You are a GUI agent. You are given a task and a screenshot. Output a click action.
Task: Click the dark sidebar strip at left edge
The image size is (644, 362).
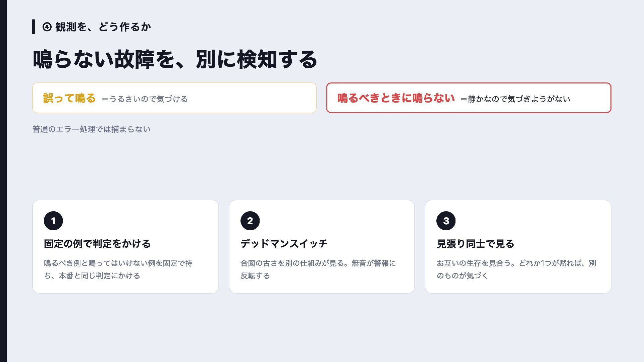tap(3, 181)
